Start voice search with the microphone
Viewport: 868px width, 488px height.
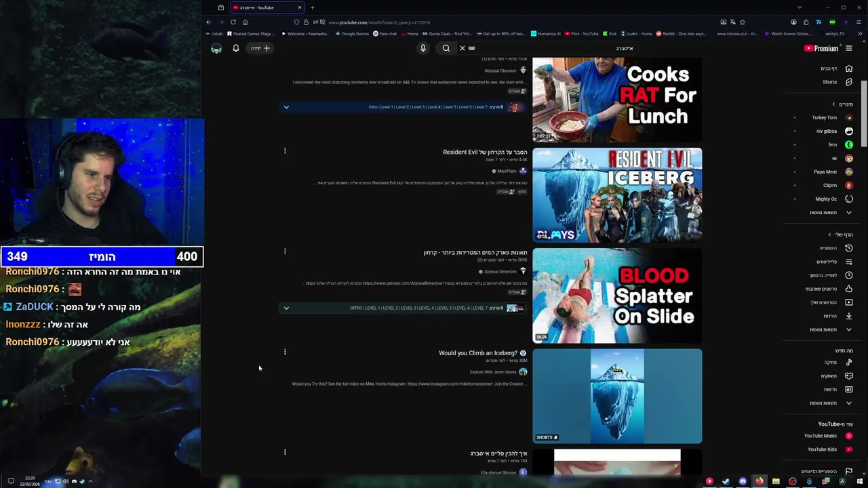point(423,48)
